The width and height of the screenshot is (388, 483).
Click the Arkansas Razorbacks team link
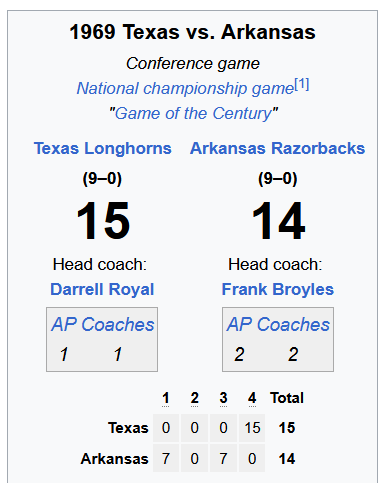(277, 148)
